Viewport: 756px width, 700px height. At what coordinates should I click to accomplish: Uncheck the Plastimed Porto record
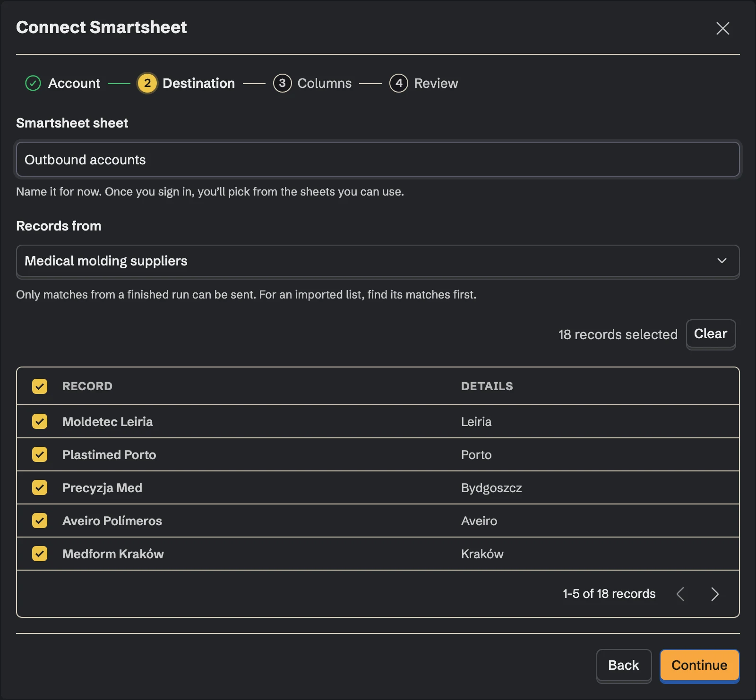pos(40,454)
